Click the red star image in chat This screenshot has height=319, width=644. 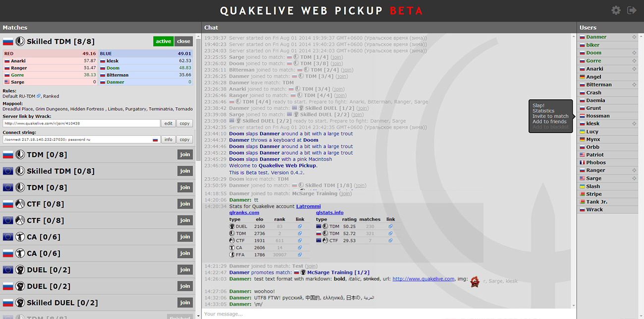475,281
